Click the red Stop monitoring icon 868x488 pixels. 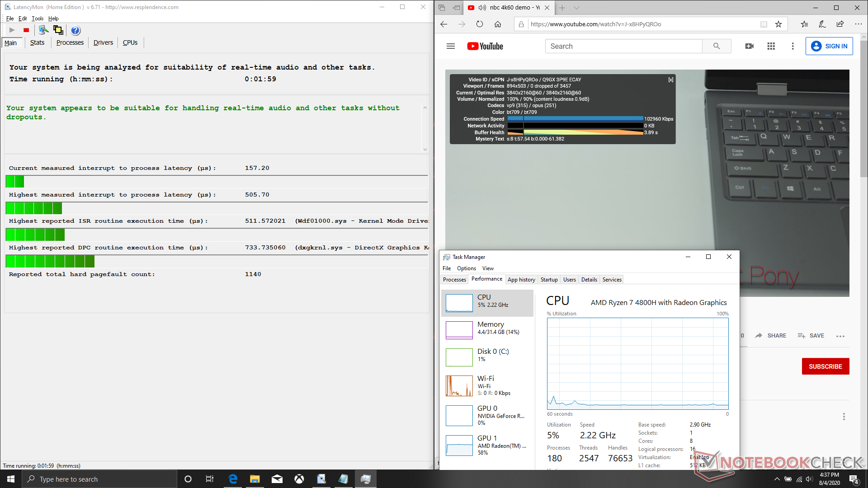26,30
